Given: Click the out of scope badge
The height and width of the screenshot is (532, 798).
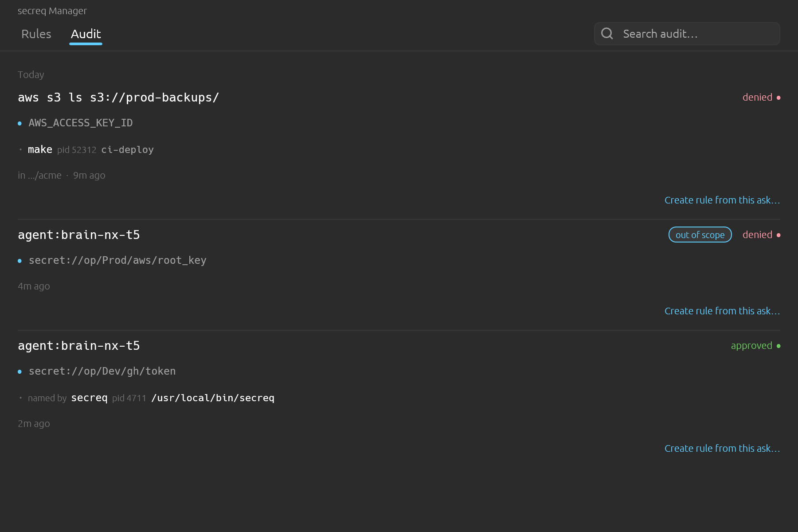Looking at the screenshot, I should click(x=700, y=235).
